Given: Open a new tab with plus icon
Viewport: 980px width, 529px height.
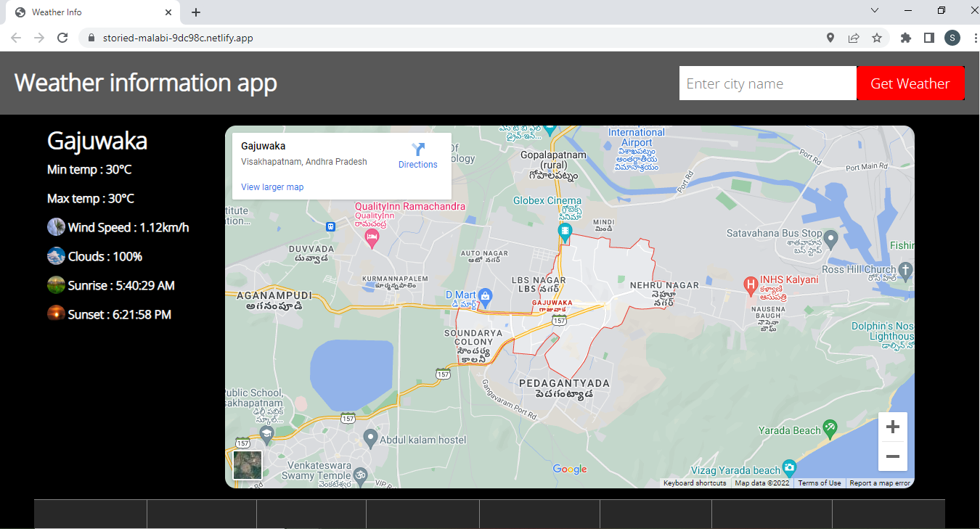Looking at the screenshot, I should pyautogui.click(x=196, y=12).
